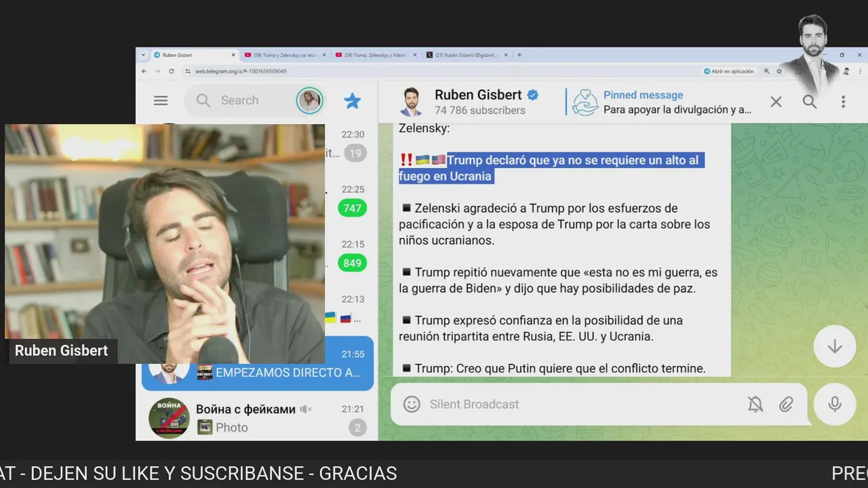
Task: Go forward with the browser forward arrow
Action: (x=157, y=71)
